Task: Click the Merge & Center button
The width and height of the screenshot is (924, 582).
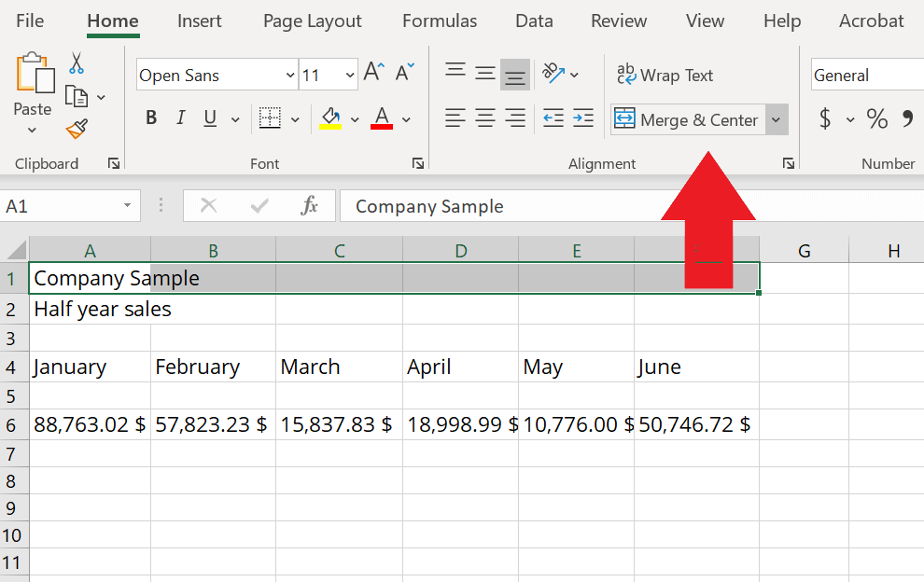Action: (688, 119)
